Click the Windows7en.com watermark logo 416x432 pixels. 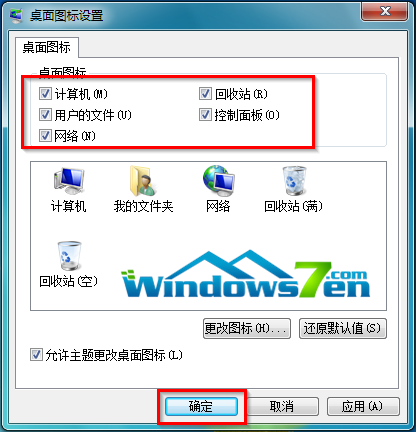246,275
